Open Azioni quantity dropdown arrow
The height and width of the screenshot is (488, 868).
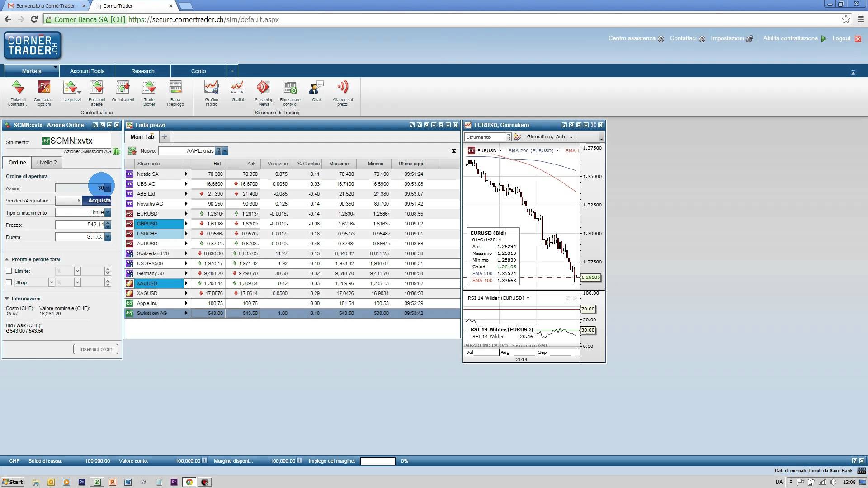point(108,188)
